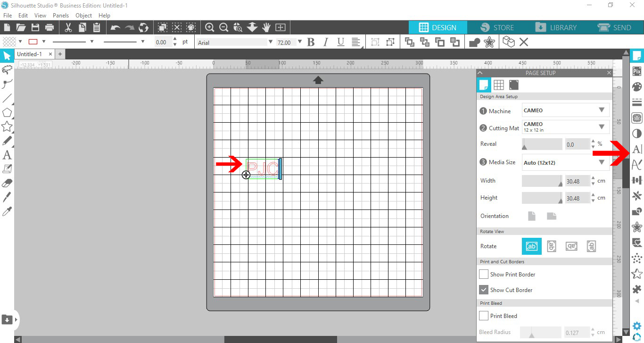
Task: Open a file via folder icon
Action: tap(21, 27)
